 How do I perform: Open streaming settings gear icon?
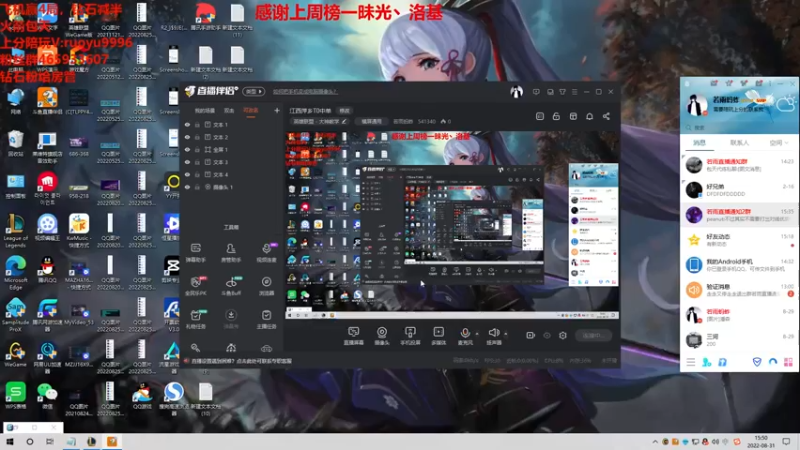pyautogui.click(x=562, y=335)
